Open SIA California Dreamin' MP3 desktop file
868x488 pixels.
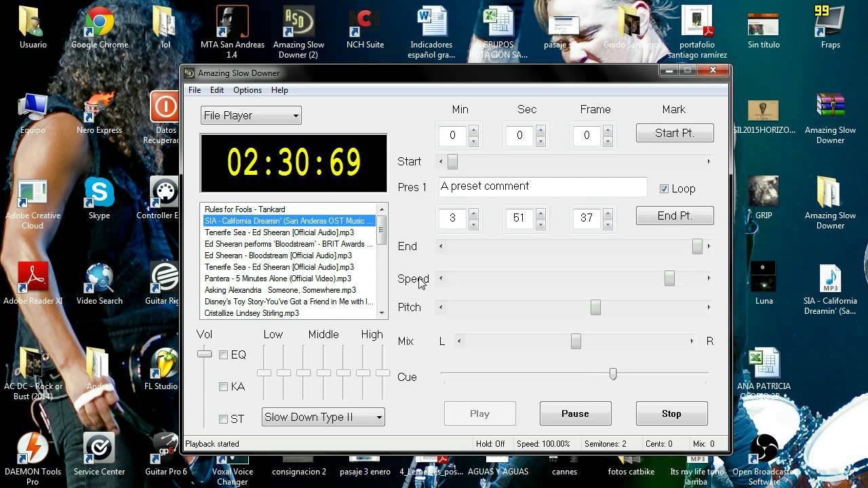pyautogui.click(x=830, y=288)
